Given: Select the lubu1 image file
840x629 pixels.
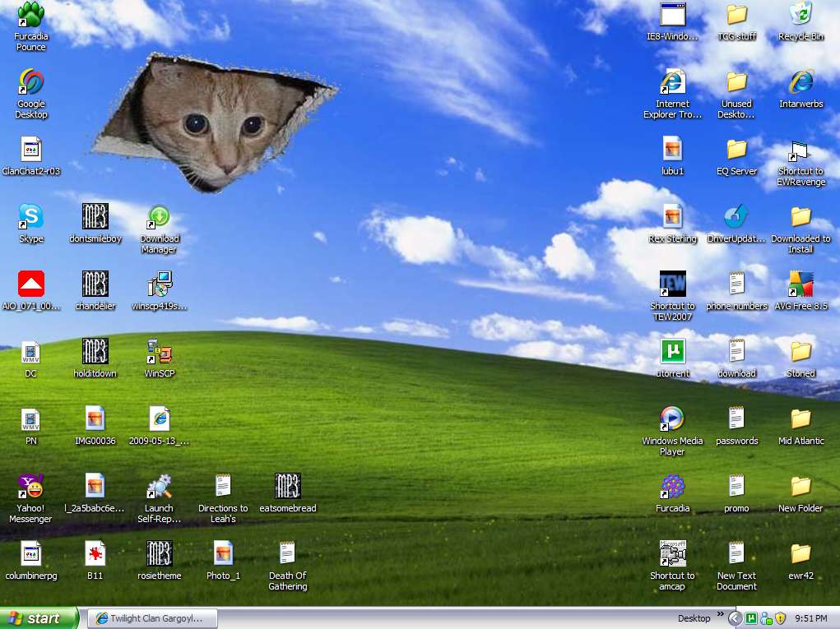Looking at the screenshot, I should point(673,150).
